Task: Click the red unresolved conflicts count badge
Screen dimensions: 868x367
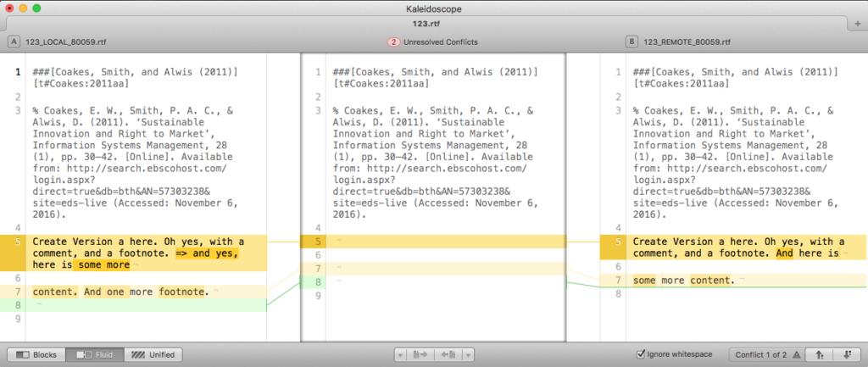Action: 393,42
